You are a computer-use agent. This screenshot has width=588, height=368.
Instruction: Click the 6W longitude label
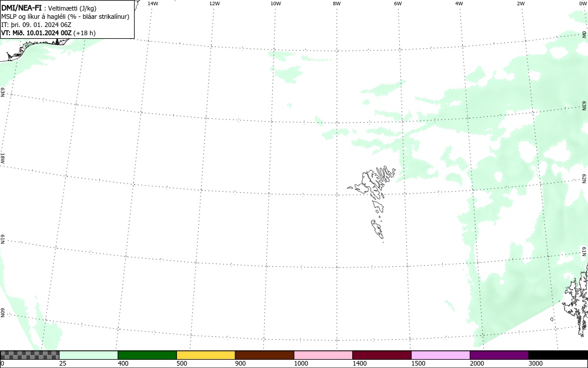point(398,4)
